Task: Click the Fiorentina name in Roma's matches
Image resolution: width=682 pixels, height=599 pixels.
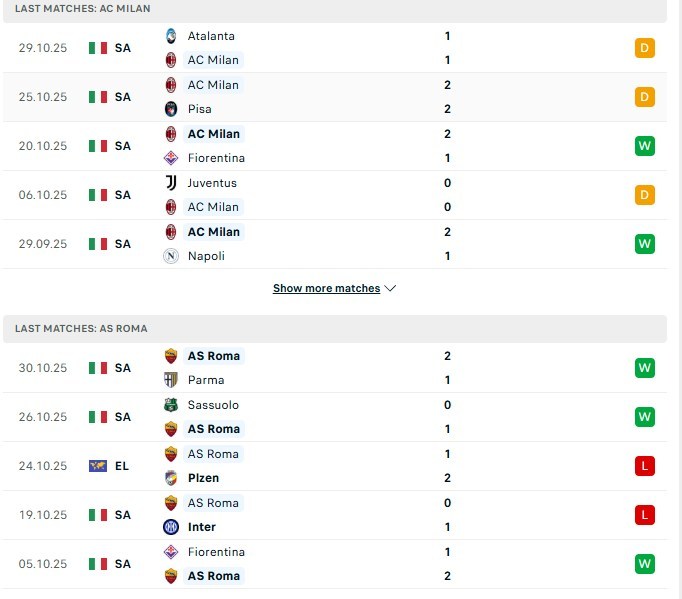Action: tap(216, 552)
